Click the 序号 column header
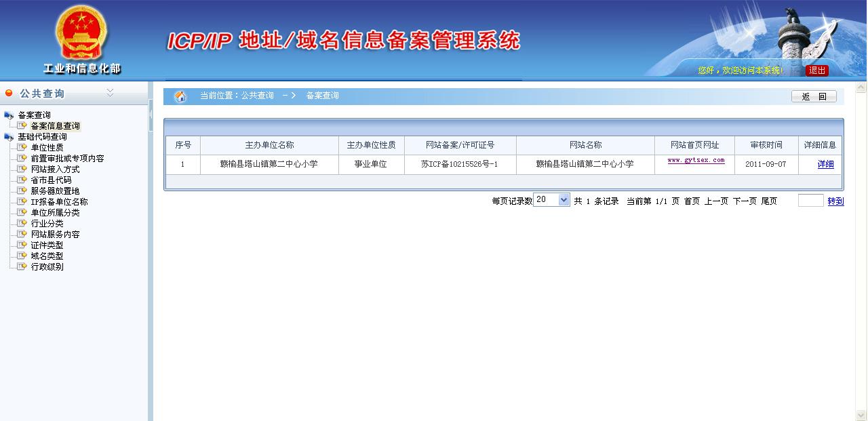The width and height of the screenshot is (868, 421). 183,145
